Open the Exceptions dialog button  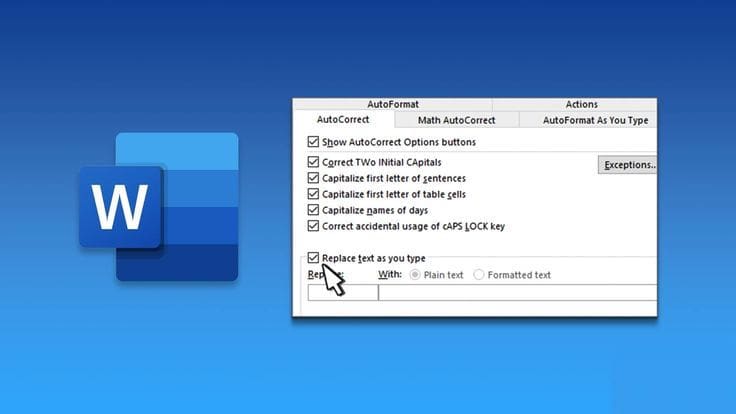pyautogui.click(x=628, y=165)
